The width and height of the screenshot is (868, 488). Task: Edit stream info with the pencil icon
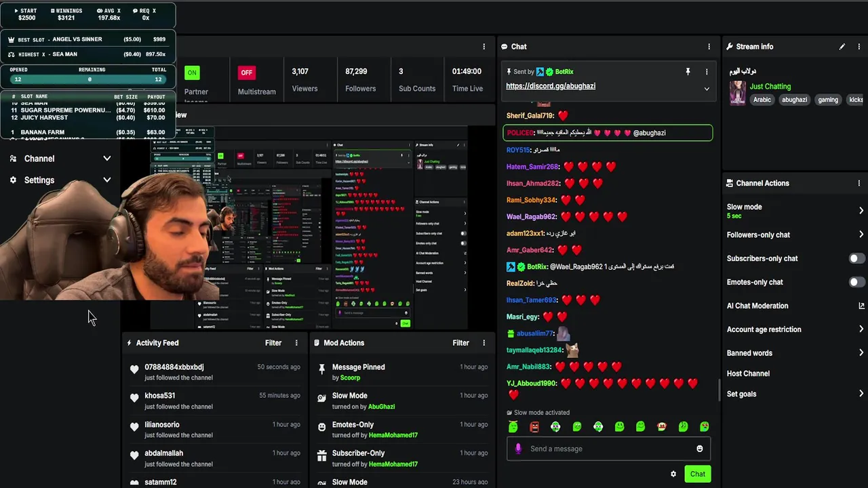842,47
